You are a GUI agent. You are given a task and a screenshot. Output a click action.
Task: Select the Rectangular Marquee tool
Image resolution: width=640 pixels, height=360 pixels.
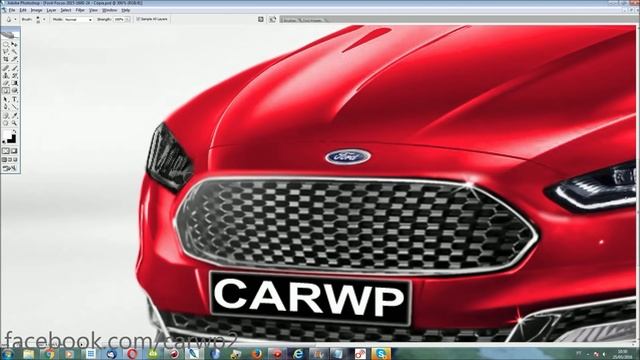[x=6, y=44]
